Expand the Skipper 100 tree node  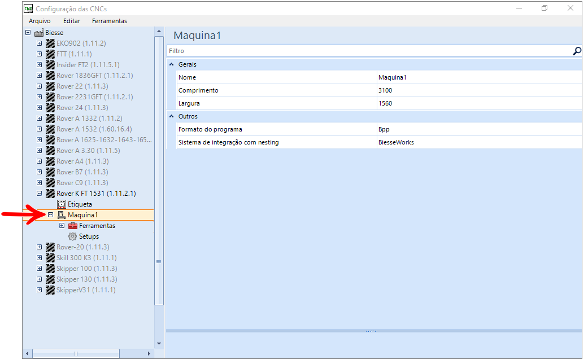pyautogui.click(x=40, y=269)
